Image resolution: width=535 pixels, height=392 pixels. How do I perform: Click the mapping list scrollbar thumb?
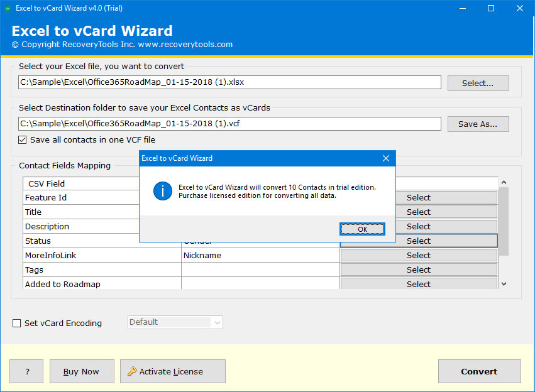point(504,222)
